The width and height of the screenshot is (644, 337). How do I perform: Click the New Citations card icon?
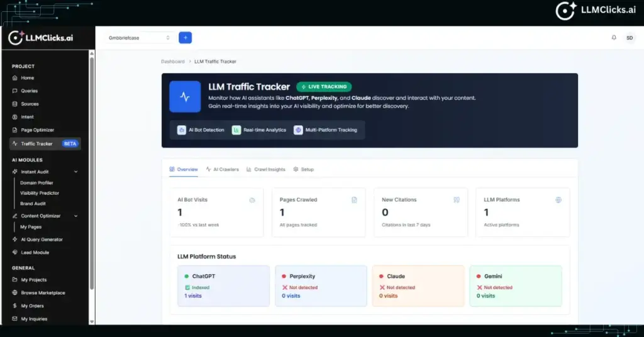coord(457,200)
